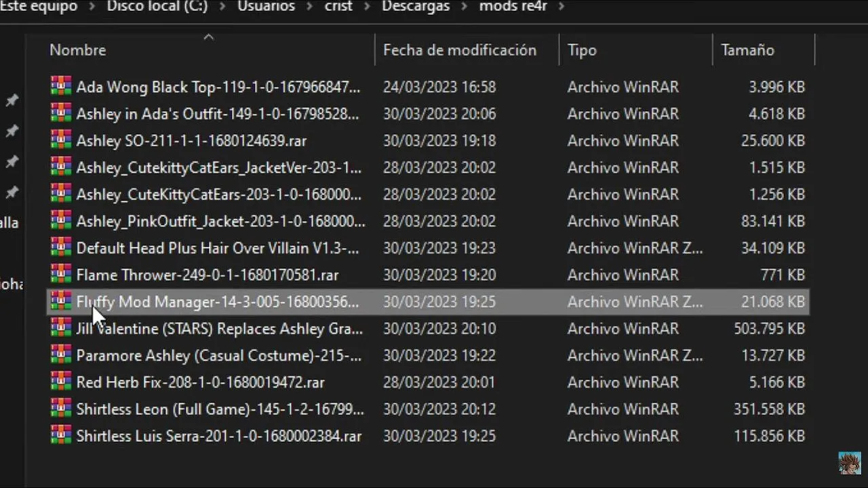Click date 30/03/2023 20:12 of Shirtless Leon
Screen dimensions: 868x488
tap(439, 409)
